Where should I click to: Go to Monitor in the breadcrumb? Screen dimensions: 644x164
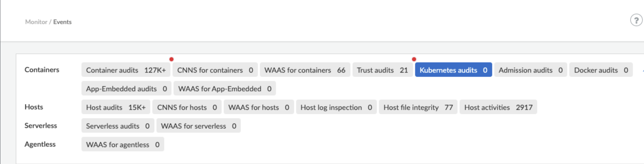[36, 22]
